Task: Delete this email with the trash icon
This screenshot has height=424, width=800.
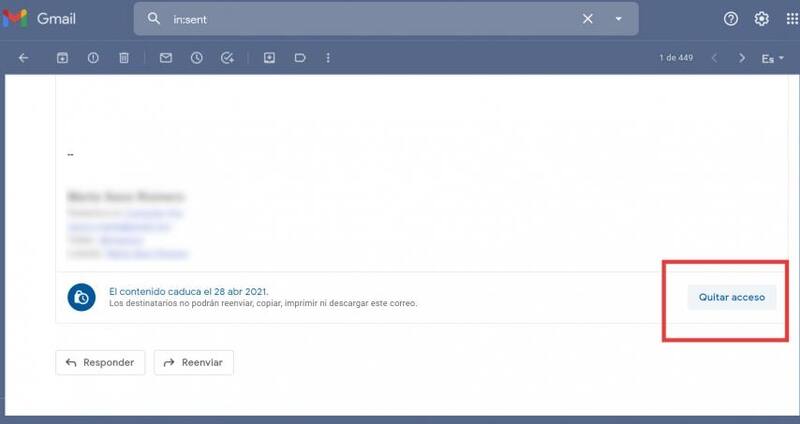Action: [124, 58]
